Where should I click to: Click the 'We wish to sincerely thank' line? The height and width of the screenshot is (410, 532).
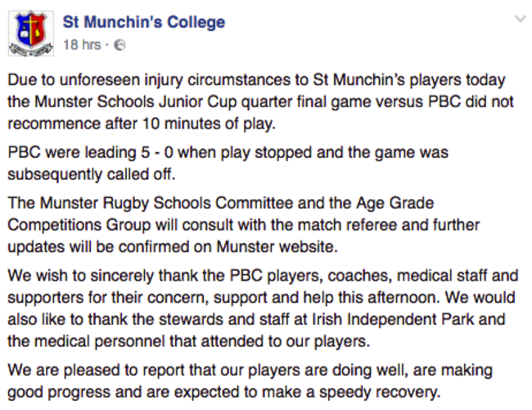click(x=263, y=276)
